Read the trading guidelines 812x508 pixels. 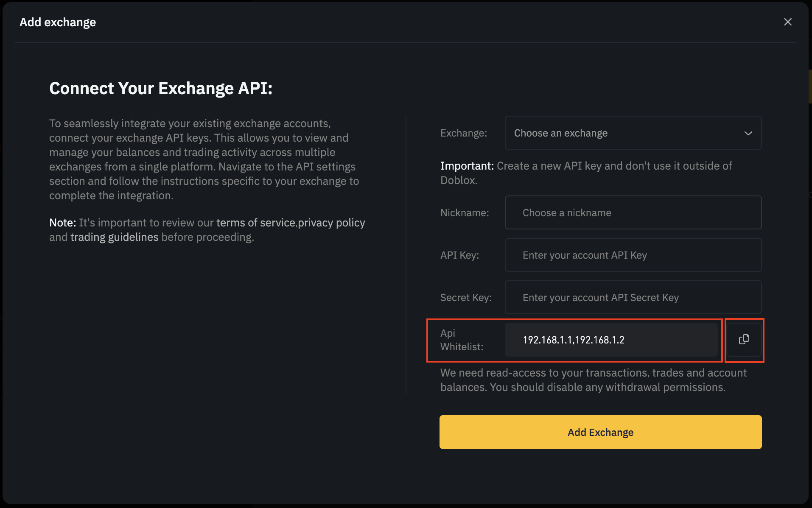click(x=115, y=237)
